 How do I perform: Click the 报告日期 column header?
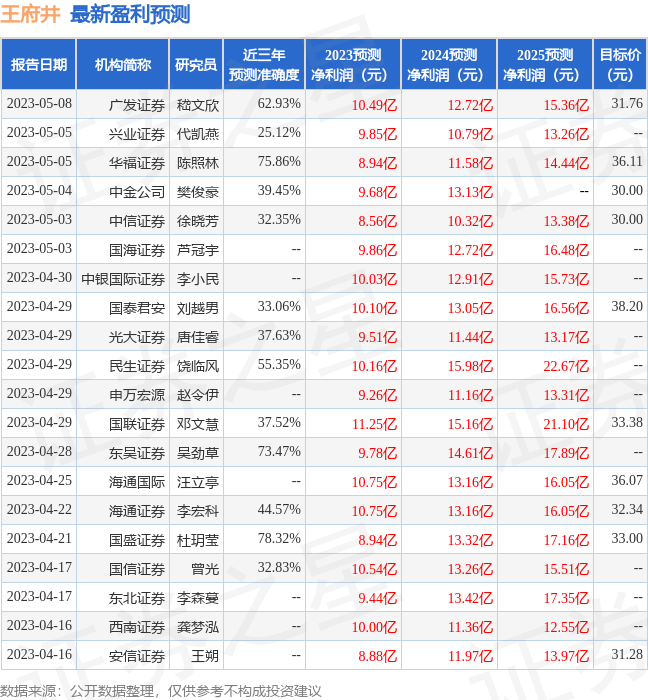coord(39,65)
